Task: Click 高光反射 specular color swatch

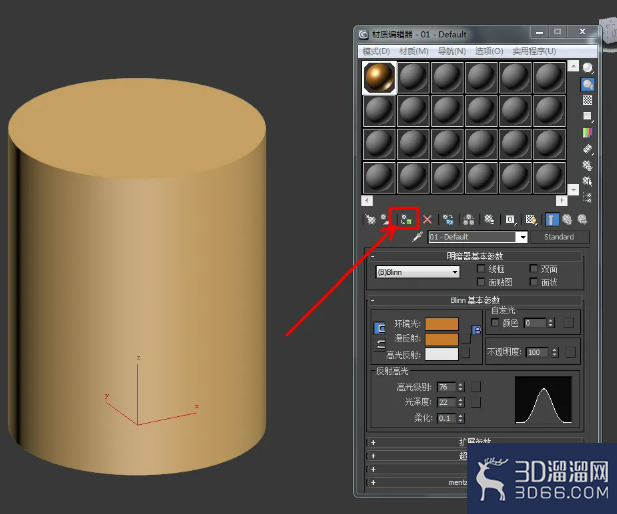Action: tap(442, 354)
